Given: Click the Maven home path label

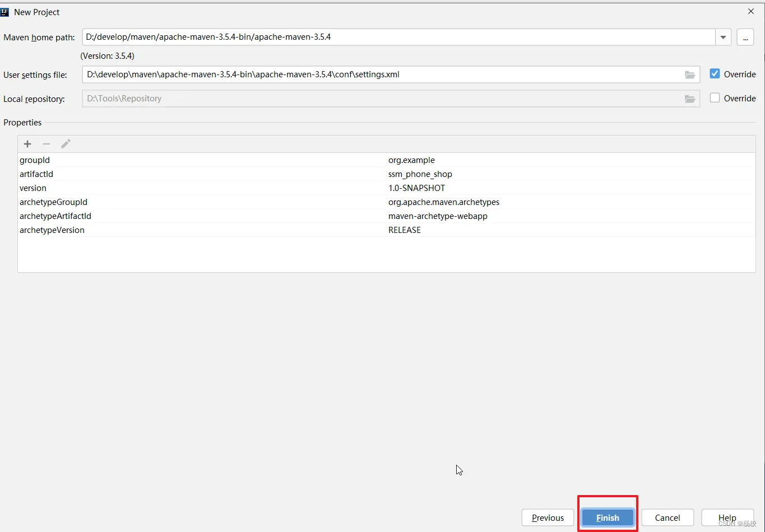Looking at the screenshot, I should tap(39, 38).
